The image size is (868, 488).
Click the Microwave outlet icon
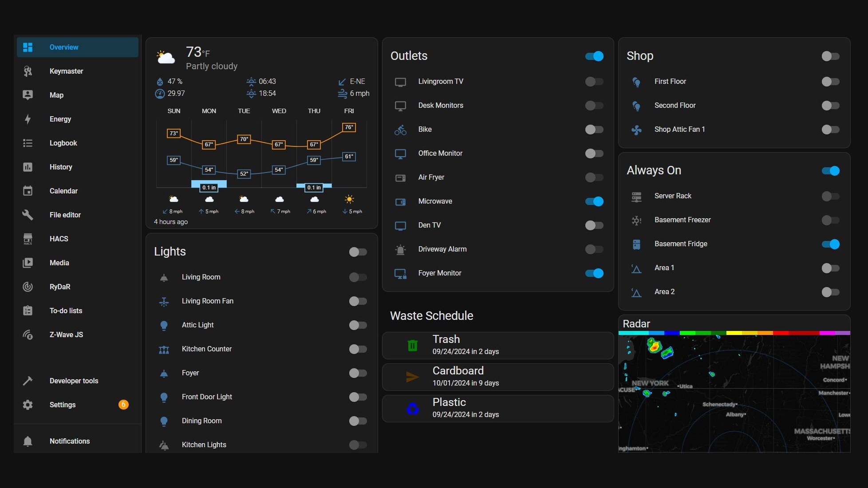pyautogui.click(x=400, y=201)
